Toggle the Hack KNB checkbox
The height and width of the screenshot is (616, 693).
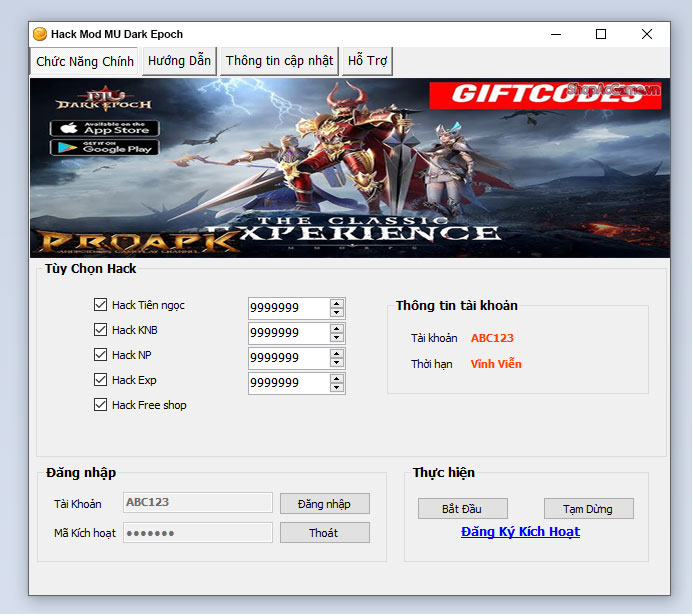(x=100, y=330)
